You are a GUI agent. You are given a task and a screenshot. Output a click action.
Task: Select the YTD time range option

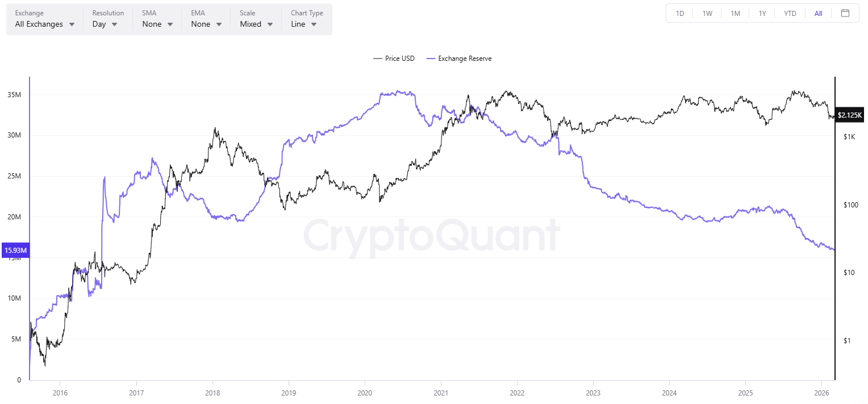pos(790,13)
